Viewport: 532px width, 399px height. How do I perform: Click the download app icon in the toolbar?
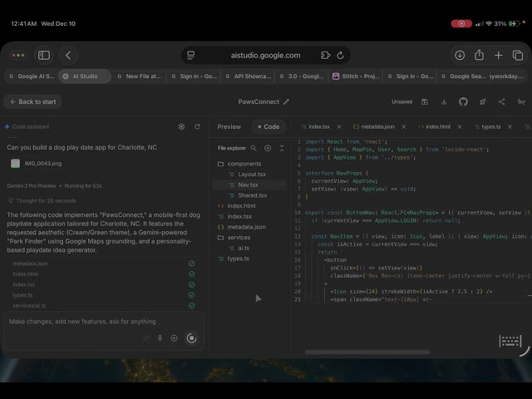(x=443, y=101)
